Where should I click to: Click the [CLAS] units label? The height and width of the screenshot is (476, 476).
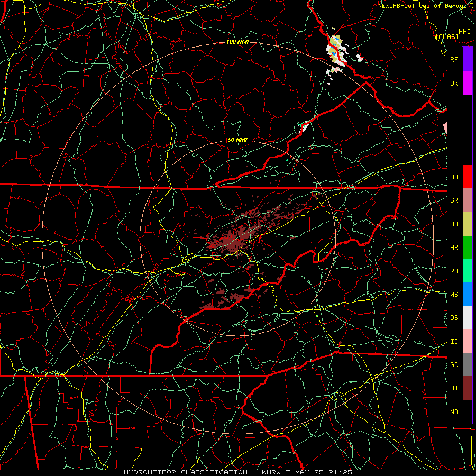pyautogui.click(x=446, y=37)
